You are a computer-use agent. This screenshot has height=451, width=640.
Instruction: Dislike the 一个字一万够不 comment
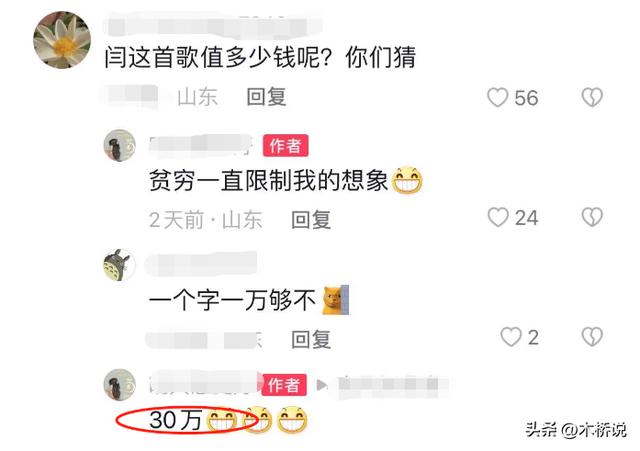[x=592, y=337]
